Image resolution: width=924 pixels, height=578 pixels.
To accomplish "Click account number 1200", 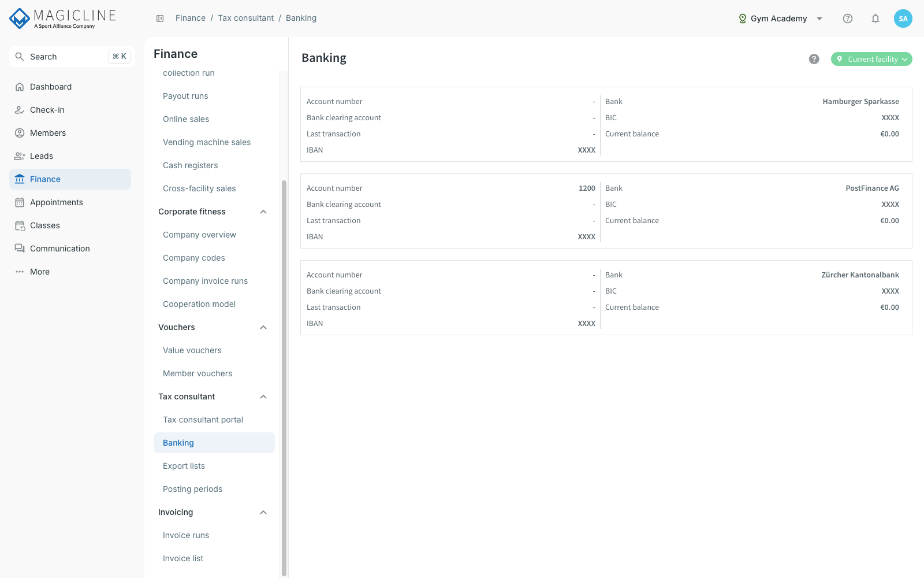I will (587, 188).
